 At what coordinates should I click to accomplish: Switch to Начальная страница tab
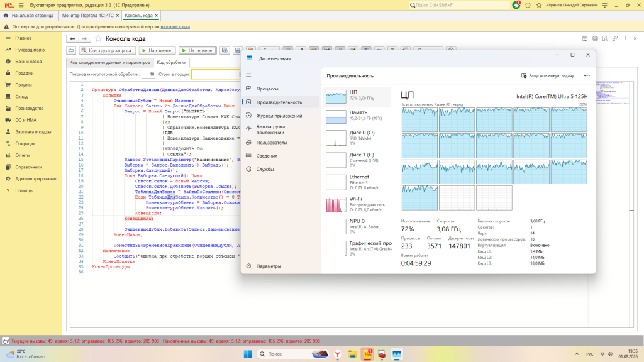pos(29,16)
